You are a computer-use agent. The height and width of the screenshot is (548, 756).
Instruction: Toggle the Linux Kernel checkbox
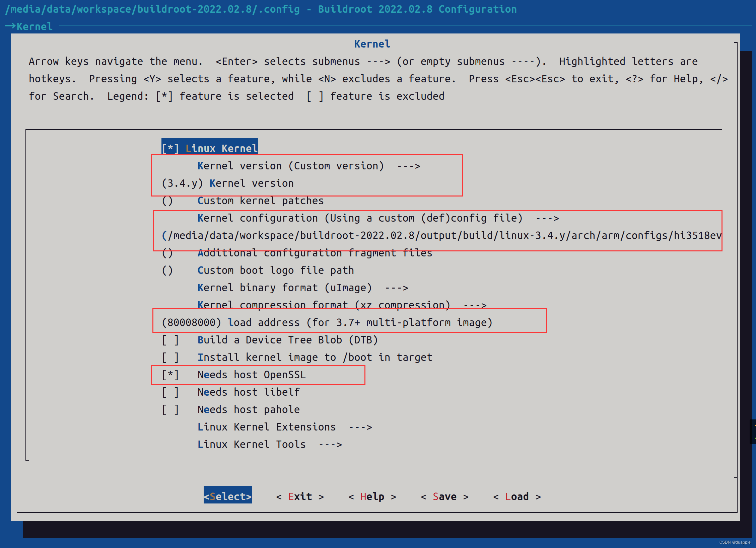click(x=209, y=148)
